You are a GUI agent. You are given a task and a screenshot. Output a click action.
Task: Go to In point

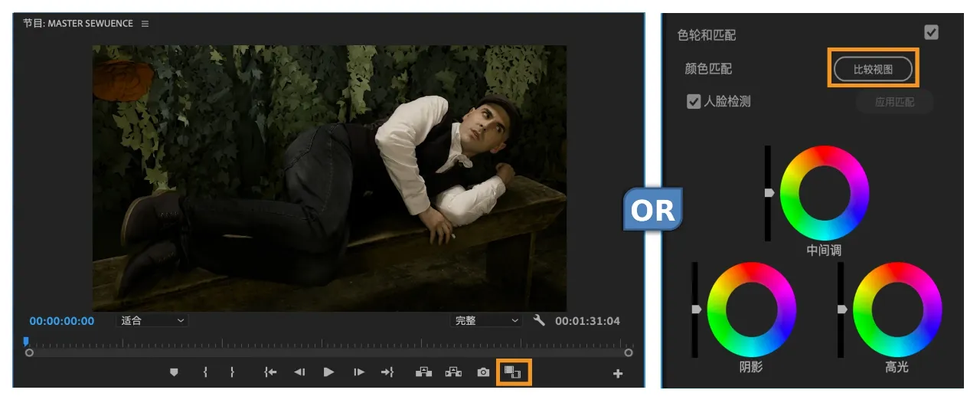(269, 372)
